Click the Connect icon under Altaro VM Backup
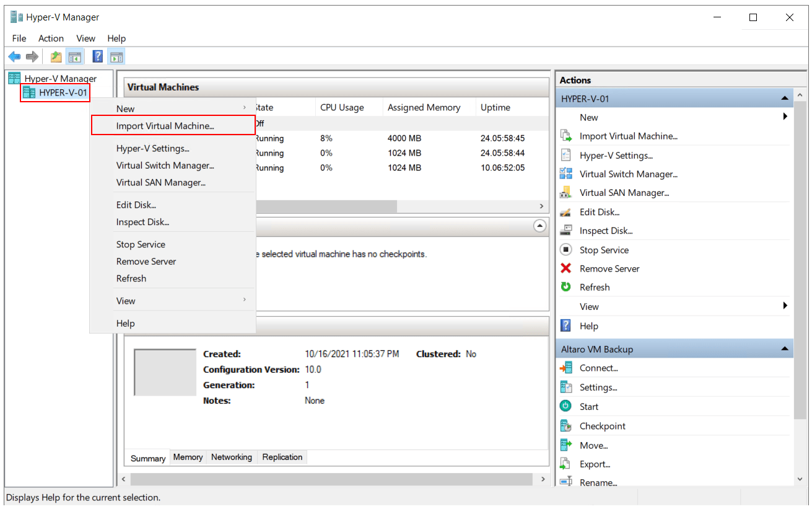 pyautogui.click(x=567, y=368)
